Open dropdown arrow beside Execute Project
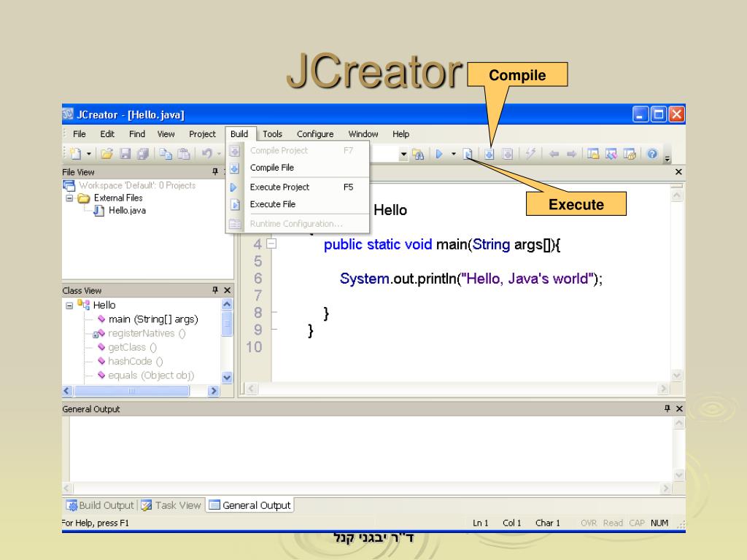This screenshot has width=747, height=560. [x=454, y=154]
